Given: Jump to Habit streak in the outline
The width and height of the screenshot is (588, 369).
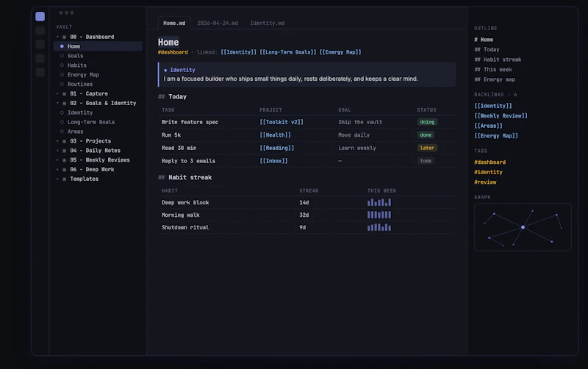Looking at the screenshot, I should [498, 60].
